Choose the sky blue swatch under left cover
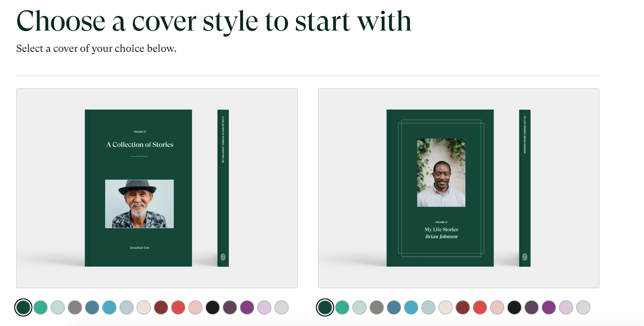 109,308
